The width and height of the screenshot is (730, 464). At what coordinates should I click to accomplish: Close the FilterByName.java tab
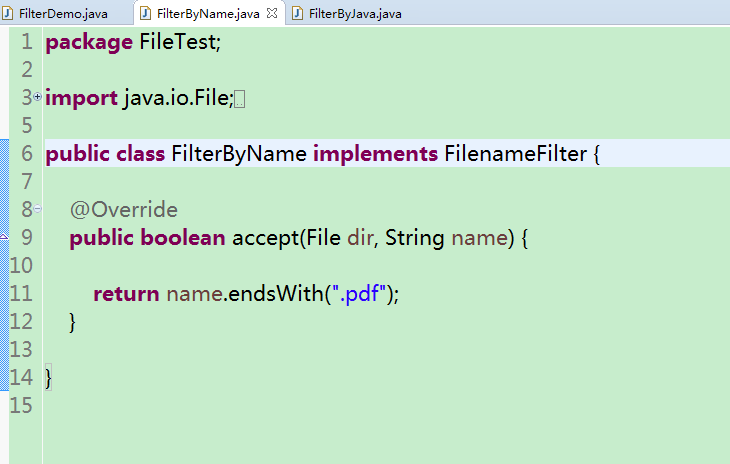(x=272, y=13)
